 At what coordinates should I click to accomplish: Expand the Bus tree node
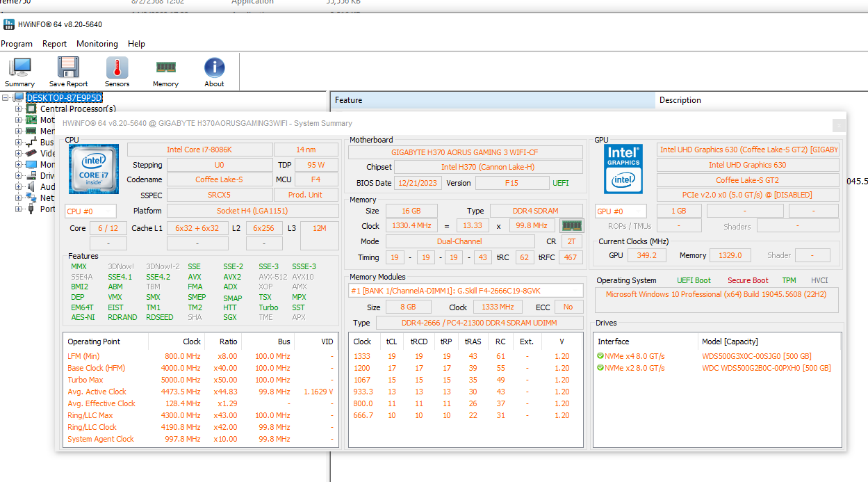pos(19,143)
